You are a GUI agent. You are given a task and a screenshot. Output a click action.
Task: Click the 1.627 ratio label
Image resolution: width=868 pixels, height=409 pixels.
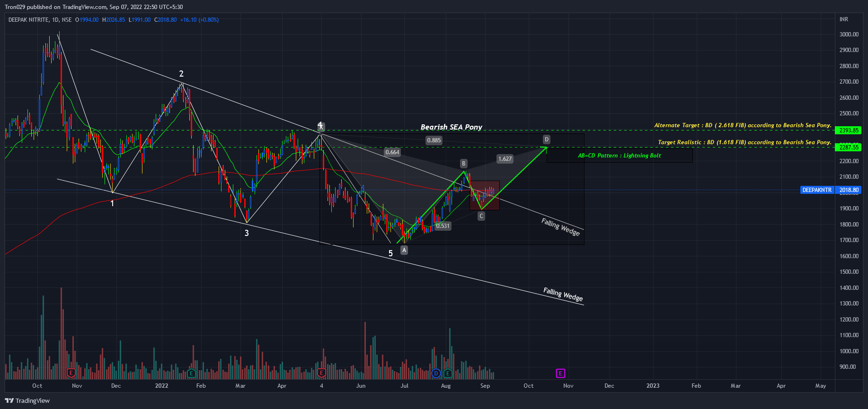[505, 159]
